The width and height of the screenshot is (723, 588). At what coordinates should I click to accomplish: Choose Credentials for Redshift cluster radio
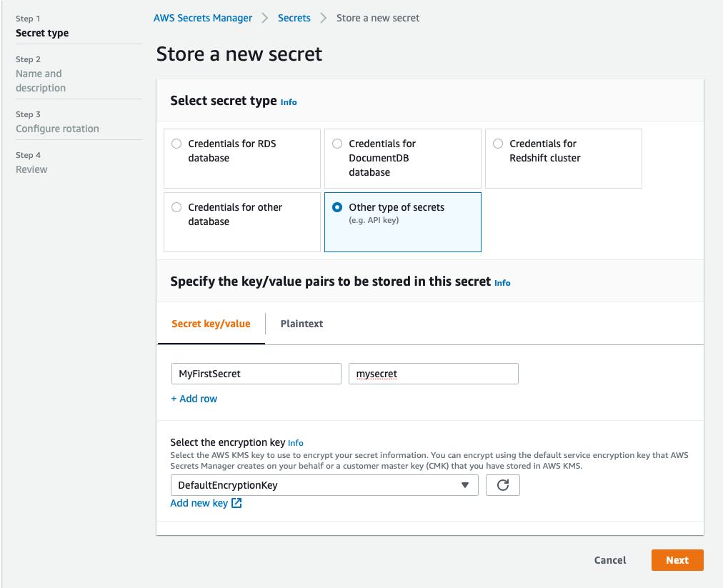click(498, 144)
